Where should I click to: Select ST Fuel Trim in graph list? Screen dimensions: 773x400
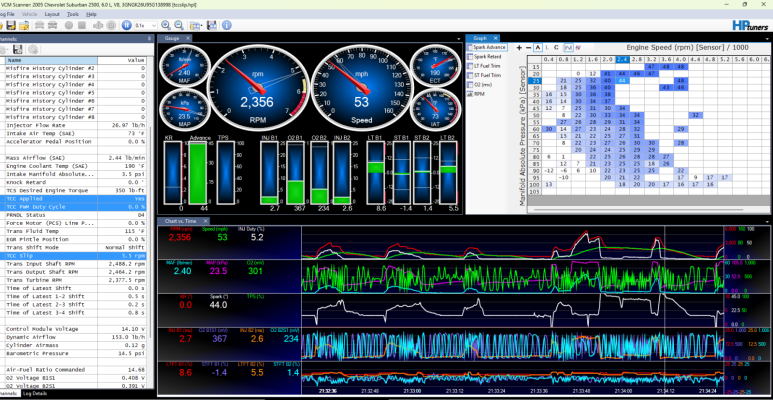coord(483,75)
